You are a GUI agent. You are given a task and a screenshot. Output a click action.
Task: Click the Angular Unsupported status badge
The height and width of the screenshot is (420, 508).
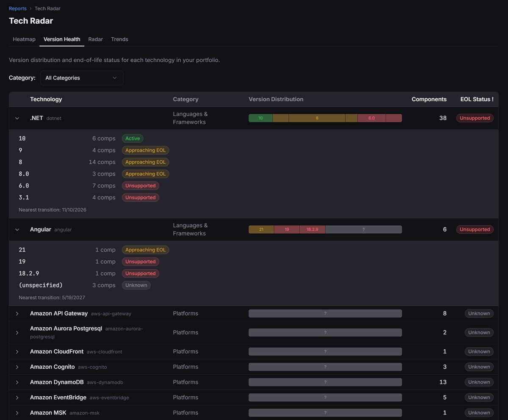(x=475, y=229)
